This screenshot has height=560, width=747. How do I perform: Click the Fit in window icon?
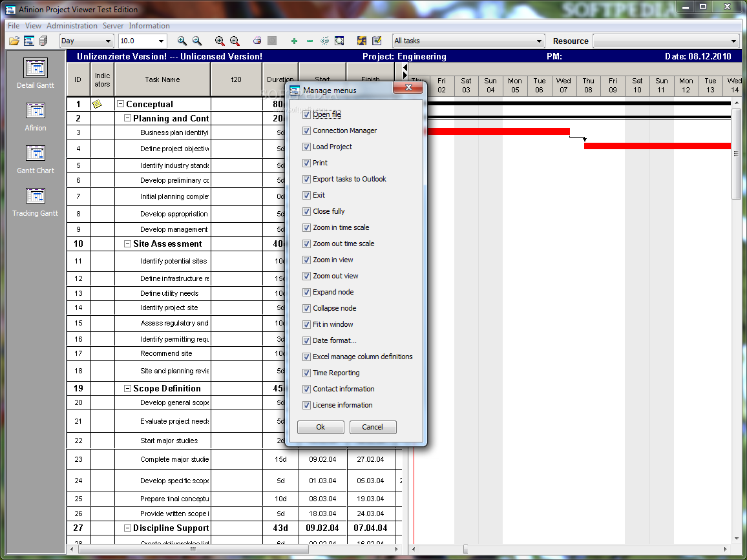point(339,41)
